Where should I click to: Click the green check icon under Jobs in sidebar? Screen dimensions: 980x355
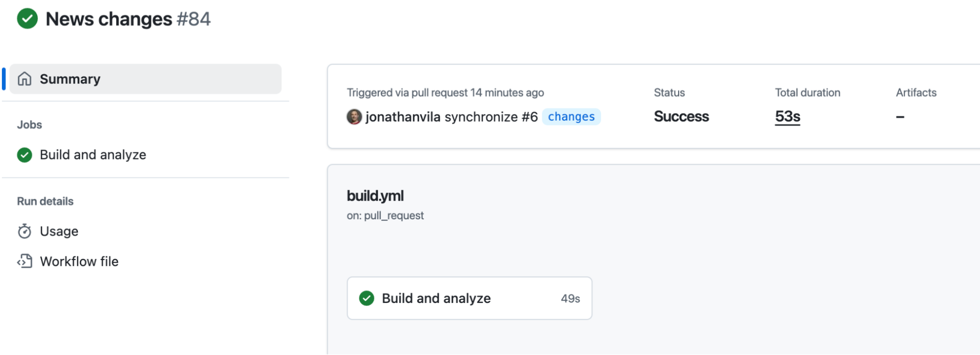coord(25,155)
